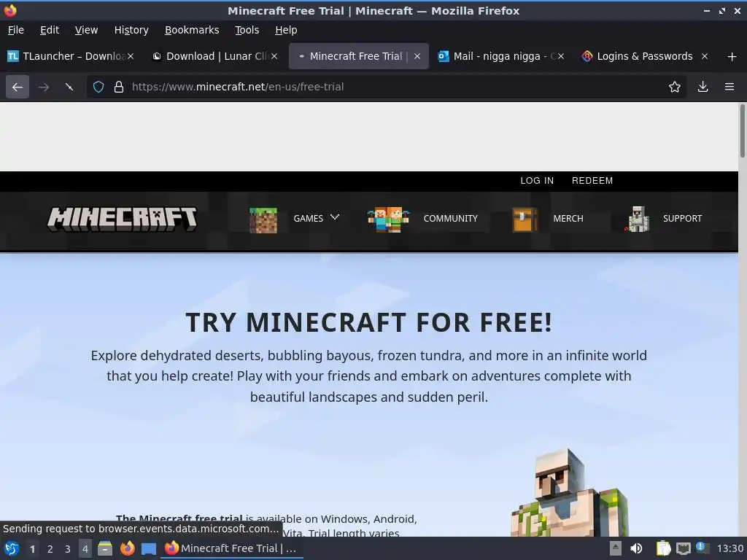Screen dimensions: 747x560
Task: Click the show desktop taskbar icon
Action: 149,549
